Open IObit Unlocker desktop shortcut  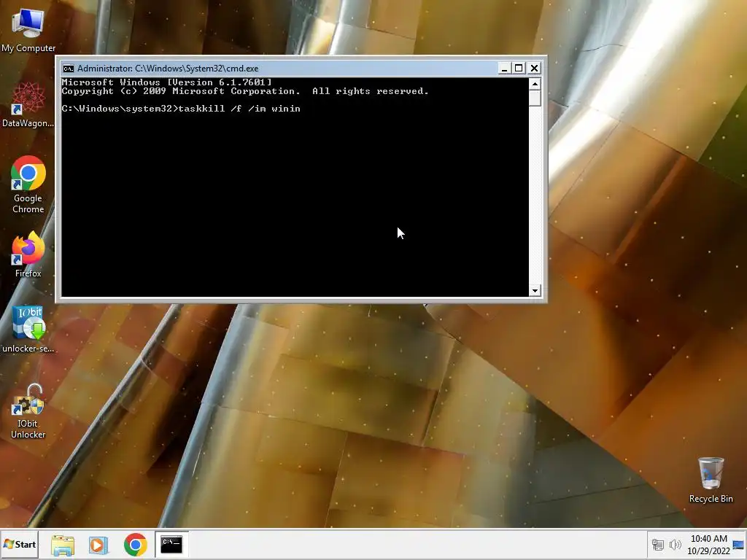pyautogui.click(x=28, y=412)
